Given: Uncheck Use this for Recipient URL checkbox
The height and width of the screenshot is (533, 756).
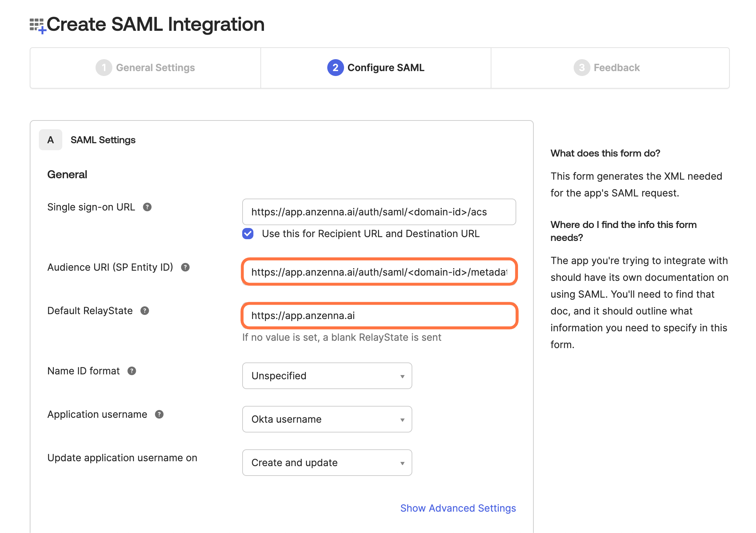Looking at the screenshot, I should coord(248,234).
